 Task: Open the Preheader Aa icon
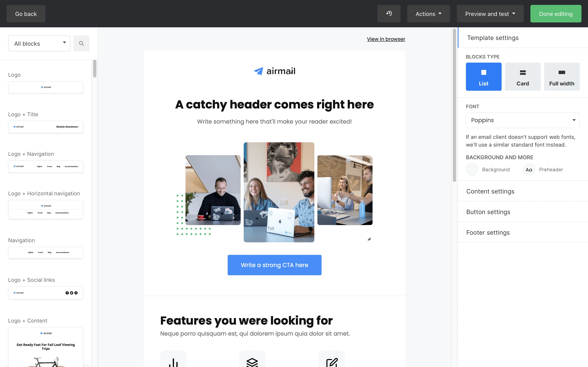click(x=529, y=170)
